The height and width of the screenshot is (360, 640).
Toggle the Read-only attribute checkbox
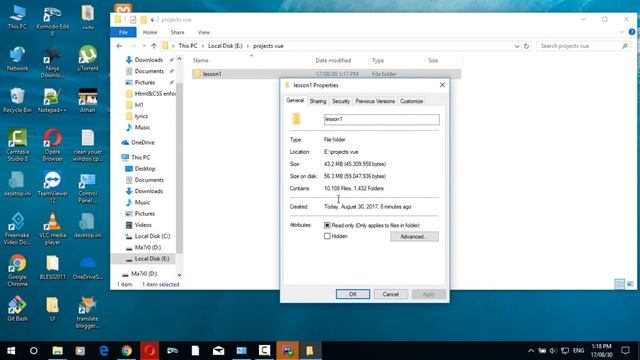327,225
